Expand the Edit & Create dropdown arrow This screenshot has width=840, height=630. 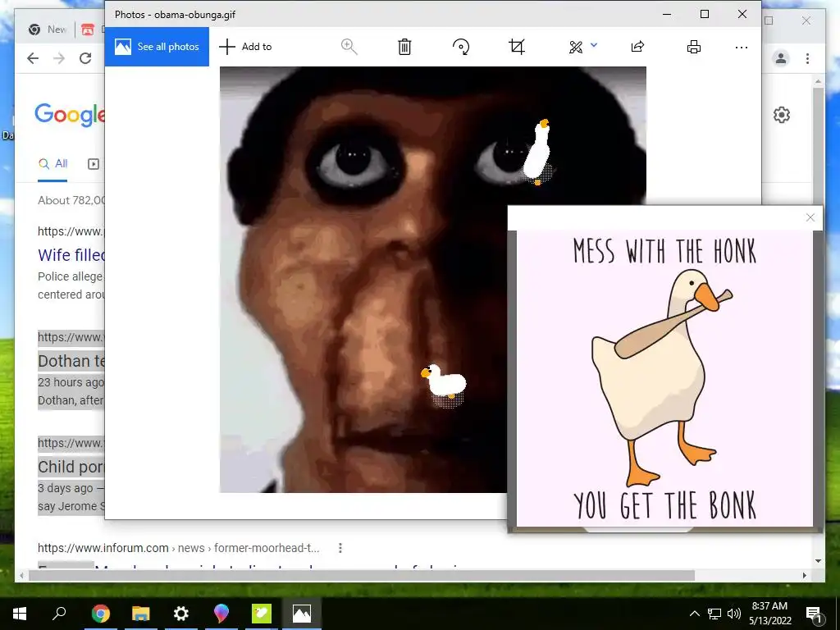tap(594, 46)
